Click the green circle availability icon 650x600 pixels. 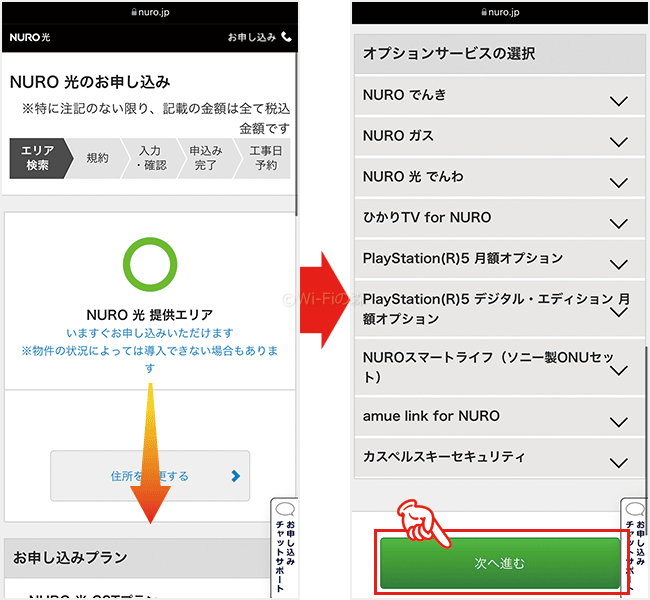[x=150, y=264]
